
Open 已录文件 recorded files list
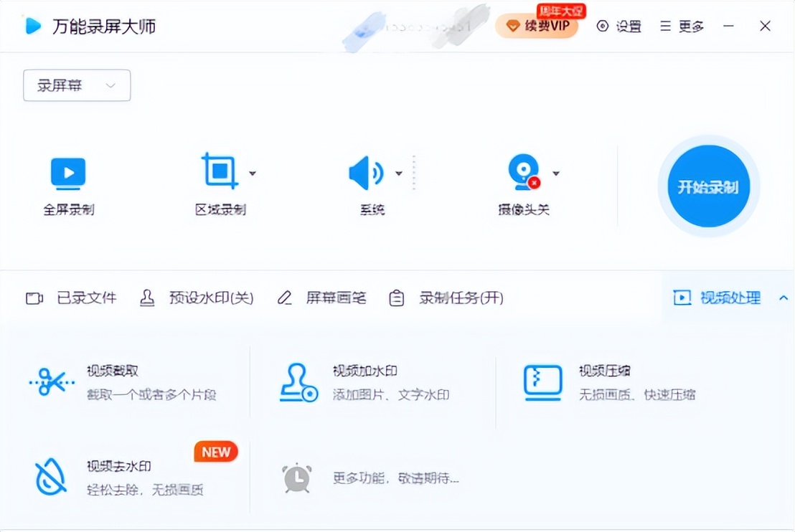click(75, 297)
